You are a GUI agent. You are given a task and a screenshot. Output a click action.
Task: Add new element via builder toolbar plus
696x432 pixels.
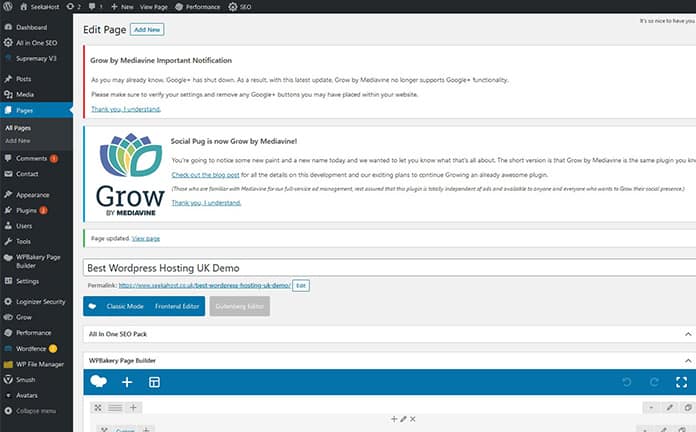tap(127, 382)
